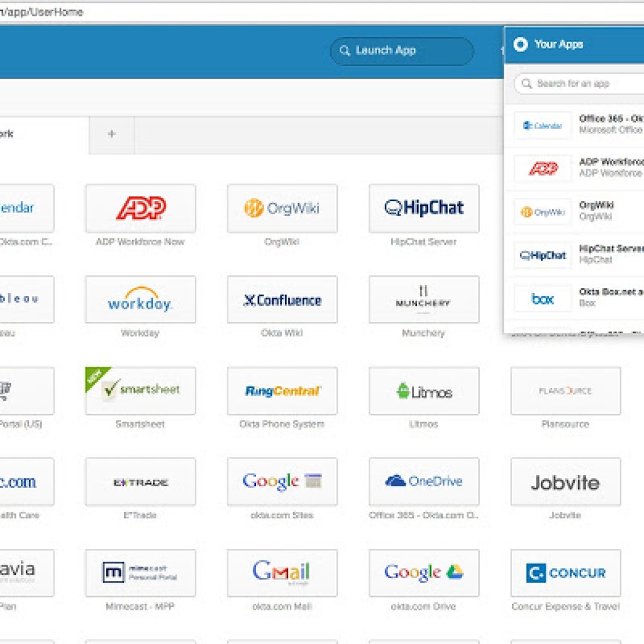Click the plus tab to add a section

click(x=111, y=134)
